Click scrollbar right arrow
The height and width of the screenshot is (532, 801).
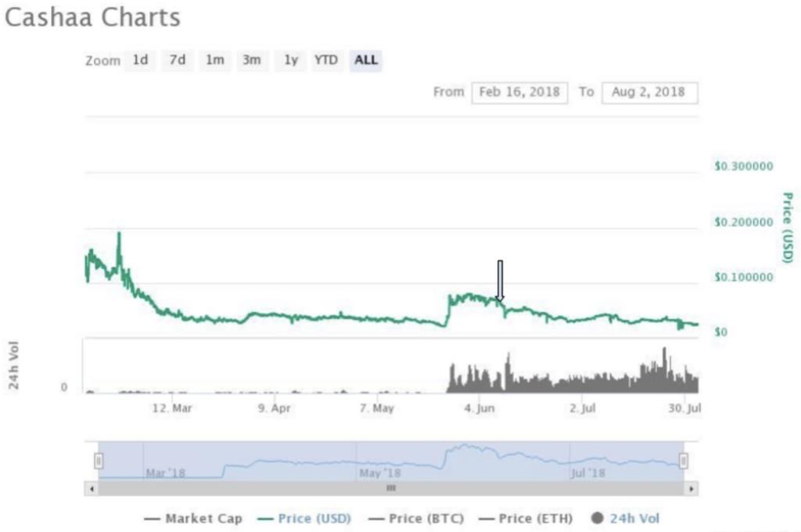coord(691,488)
